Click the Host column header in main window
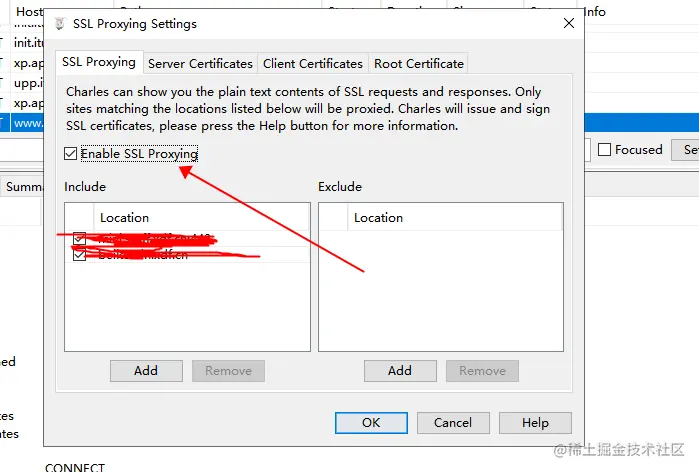Viewport: 699px width, 472px height. (29, 12)
